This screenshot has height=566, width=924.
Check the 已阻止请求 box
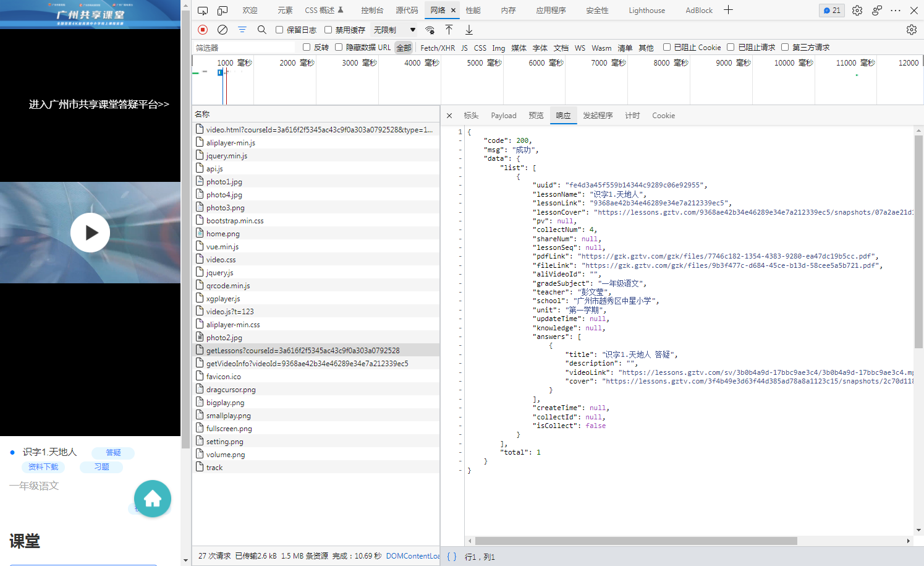pos(731,47)
